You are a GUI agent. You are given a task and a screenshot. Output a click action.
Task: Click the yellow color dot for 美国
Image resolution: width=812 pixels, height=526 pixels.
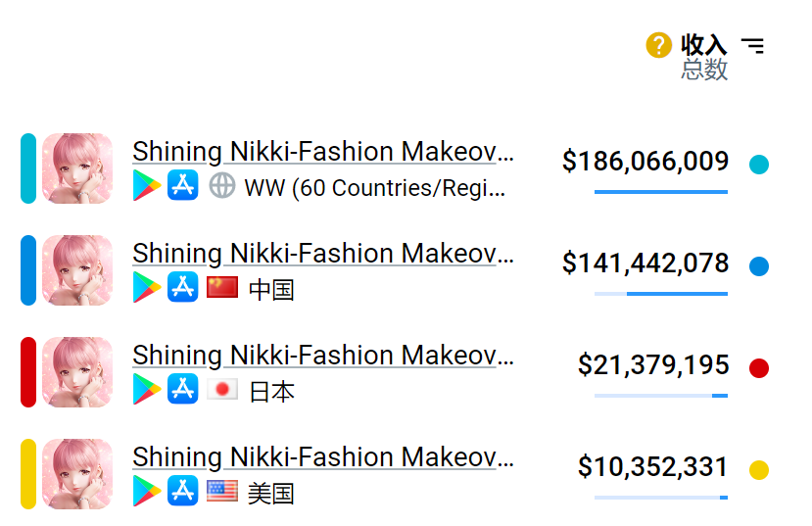pyautogui.click(x=758, y=469)
